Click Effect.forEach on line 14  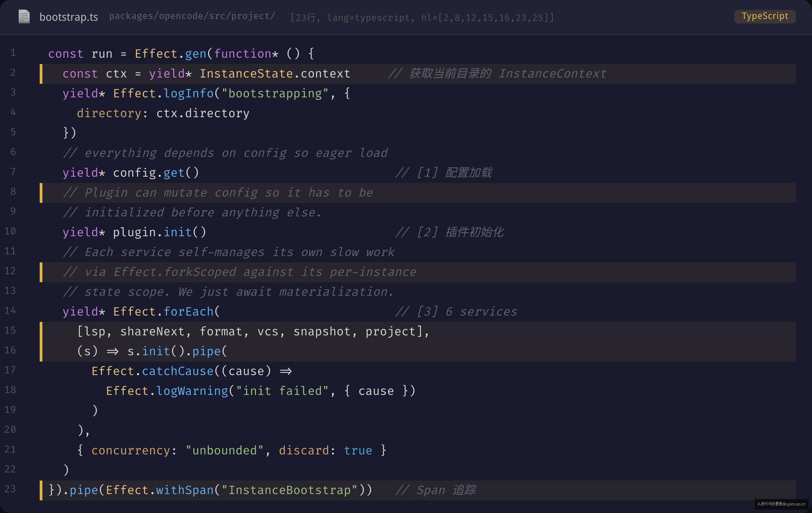[x=163, y=312]
